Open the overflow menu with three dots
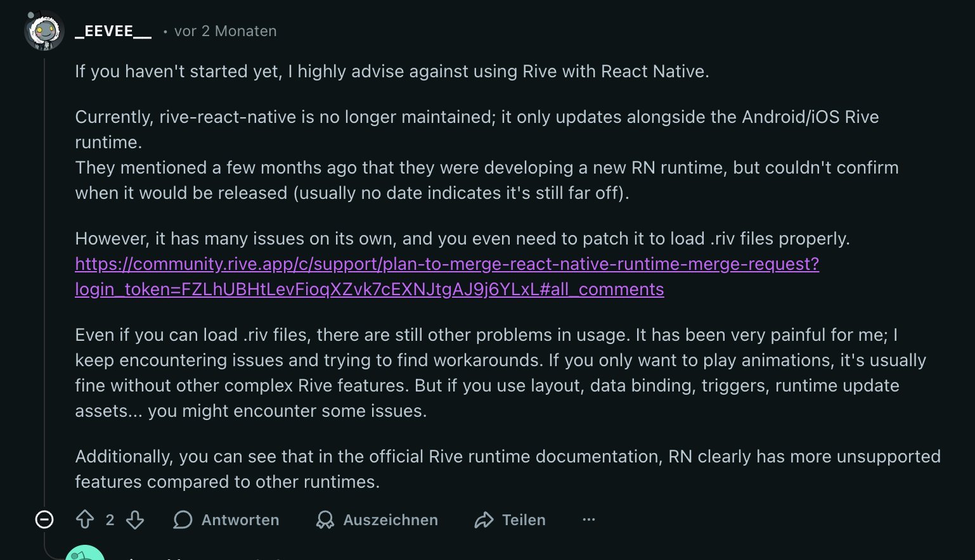 [589, 520]
